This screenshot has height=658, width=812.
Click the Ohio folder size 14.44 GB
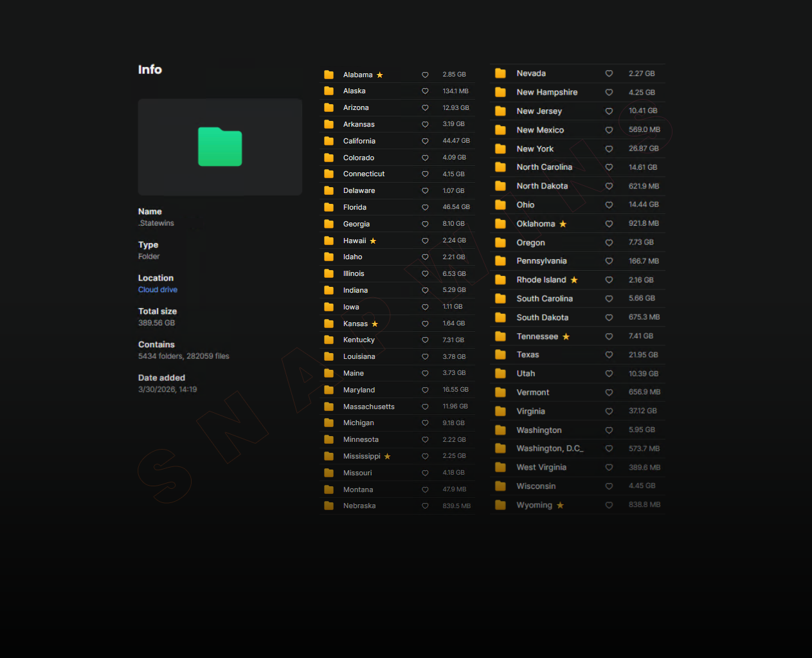coord(643,205)
